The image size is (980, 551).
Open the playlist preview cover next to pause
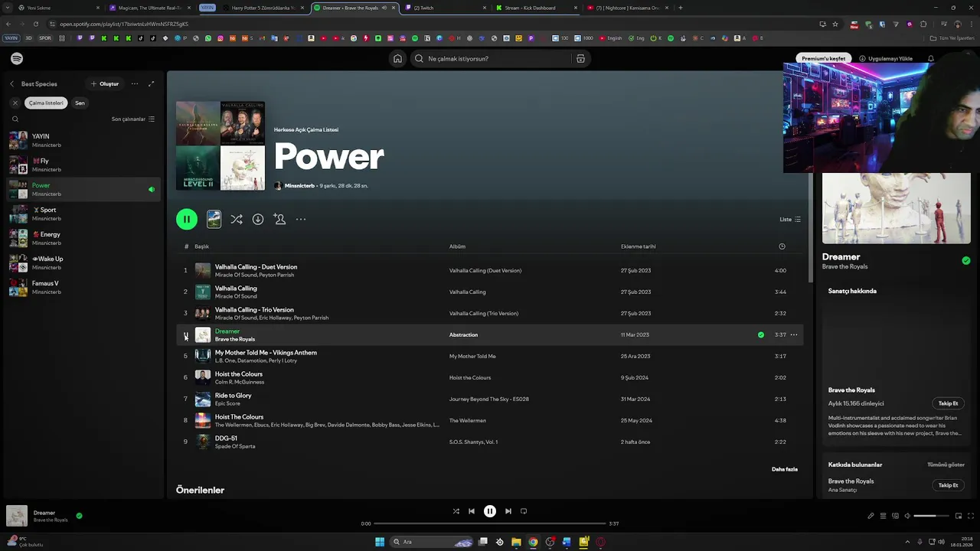tap(214, 220)
